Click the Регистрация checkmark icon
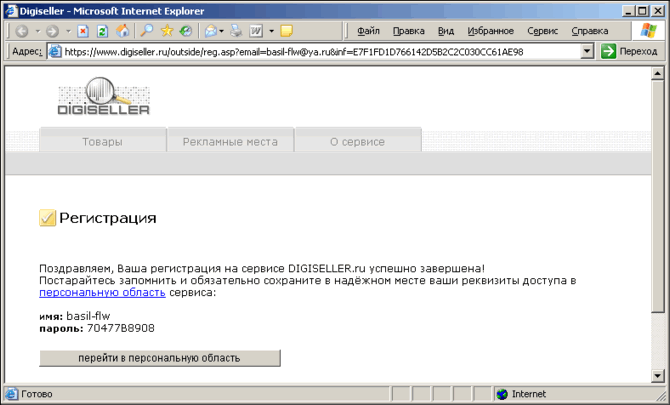670x405 pixels. coord(47,218)
